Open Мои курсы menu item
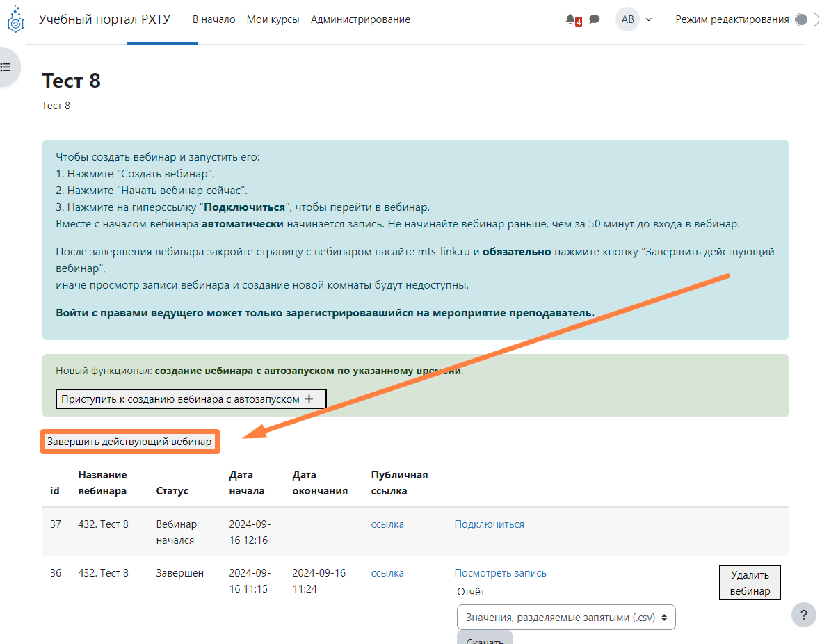The height and width of the screenshot is (644, 838). (x=273, y=19)
